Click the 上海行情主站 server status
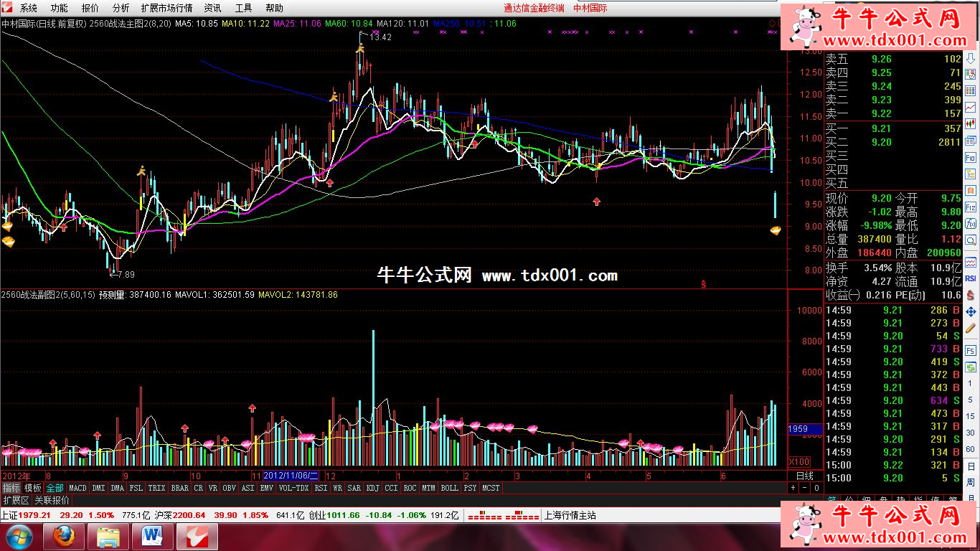The height and width of the screenshot is (551, 980). click(570, 515)
